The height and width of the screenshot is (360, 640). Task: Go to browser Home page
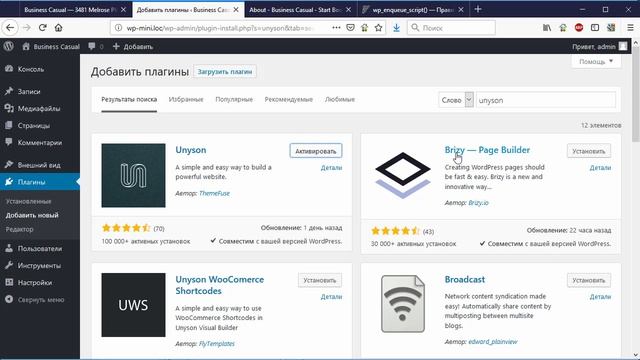(x=58, y=28)
